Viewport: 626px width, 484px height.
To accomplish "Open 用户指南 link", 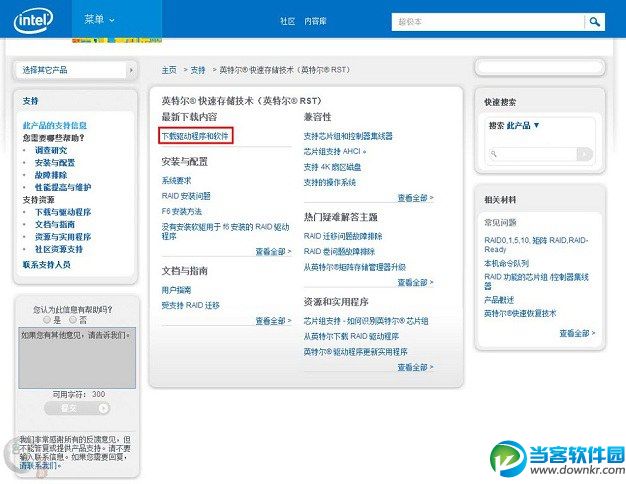I will [176, 290].
